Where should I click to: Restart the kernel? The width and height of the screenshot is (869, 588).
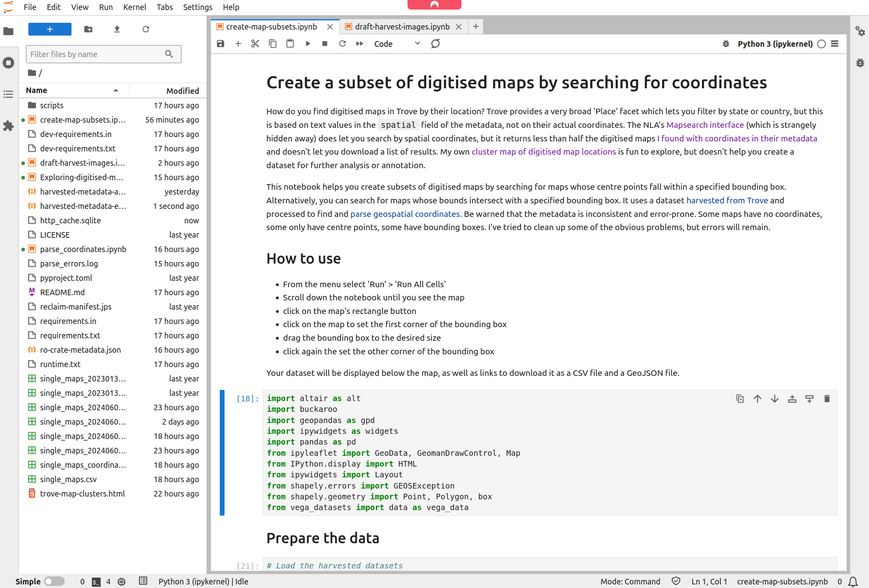[x=342, y=44]
